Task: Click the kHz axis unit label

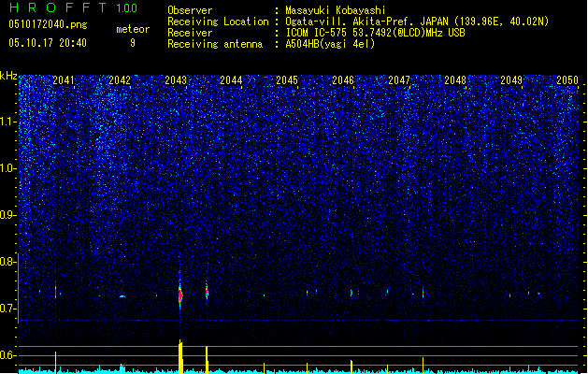Action: click(x=8, y=76)
